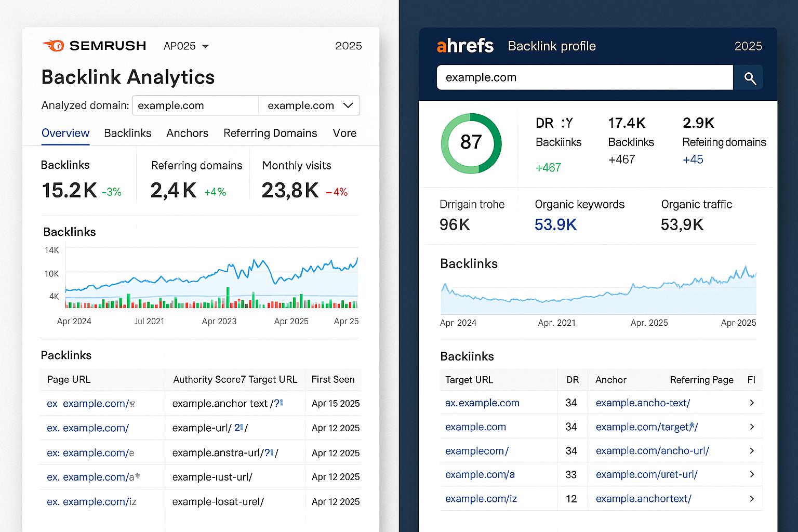Viewport: 798px width, 532px height.
Task: Click the 53.9K organic keywords value
Action: 555,224
